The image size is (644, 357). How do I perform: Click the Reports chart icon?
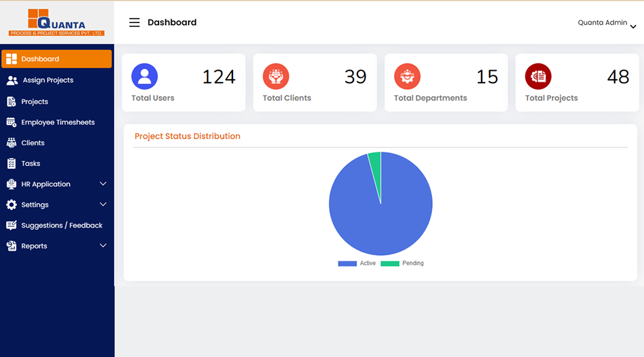12,246
